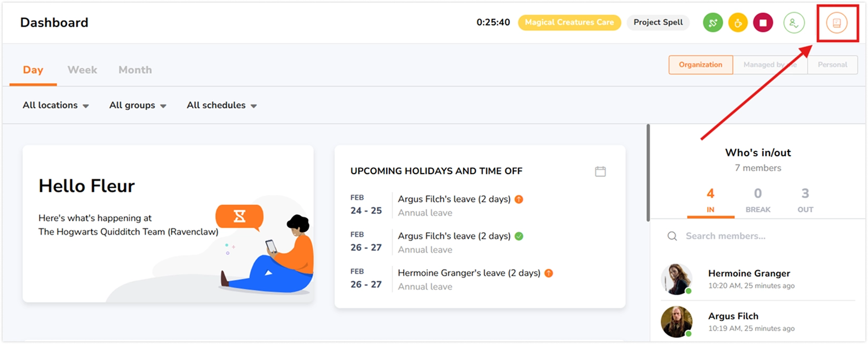The height and width of the screenshot is (344, 868).
Task: Click the green person check-in icon
Action: [794, 23]
